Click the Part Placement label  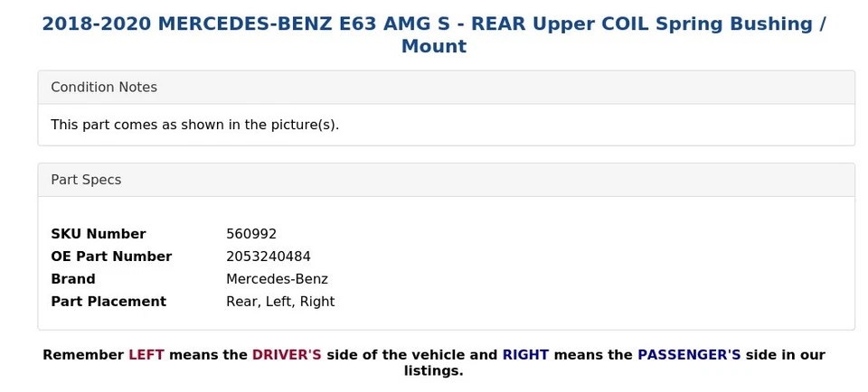(x=108, y=302)
